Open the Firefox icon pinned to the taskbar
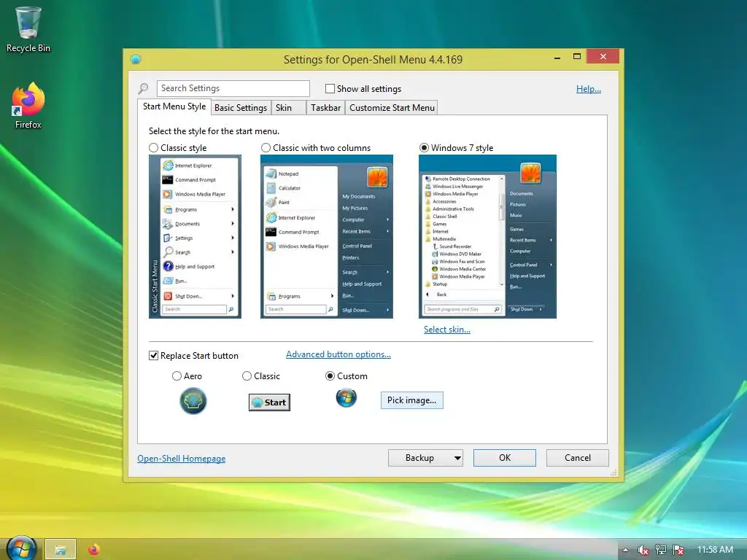 [x=94, y=550]
